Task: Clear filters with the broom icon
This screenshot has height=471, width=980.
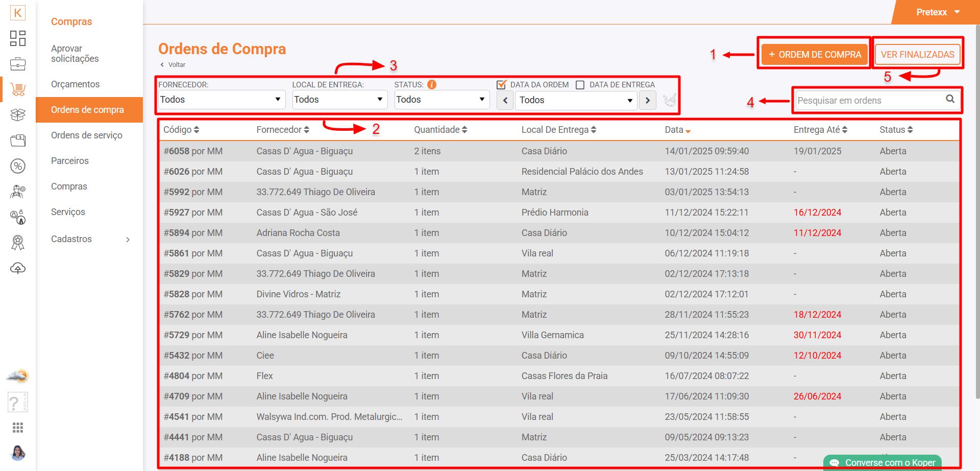Action: tap(669, 100)
